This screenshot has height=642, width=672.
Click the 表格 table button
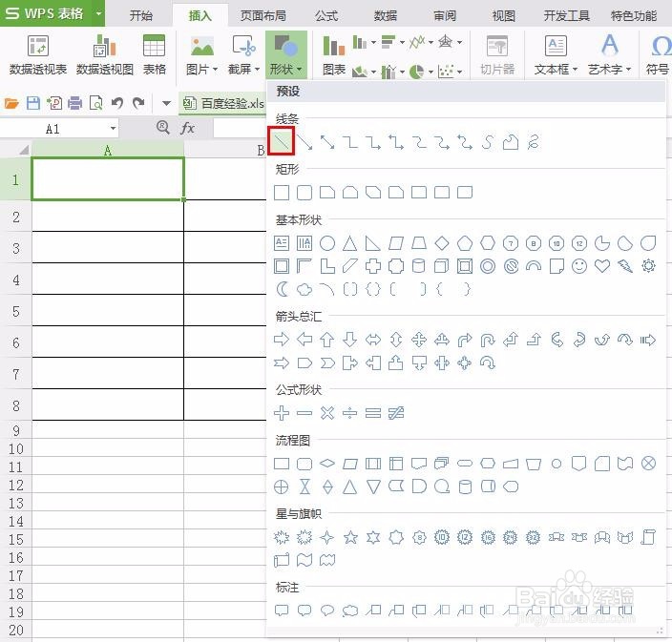click(154, 54)
